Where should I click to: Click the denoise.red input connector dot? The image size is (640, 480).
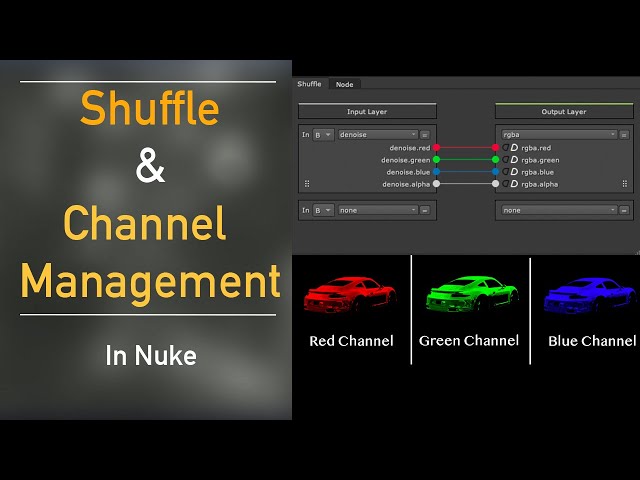pyautogui.click(x=436, y=147)
